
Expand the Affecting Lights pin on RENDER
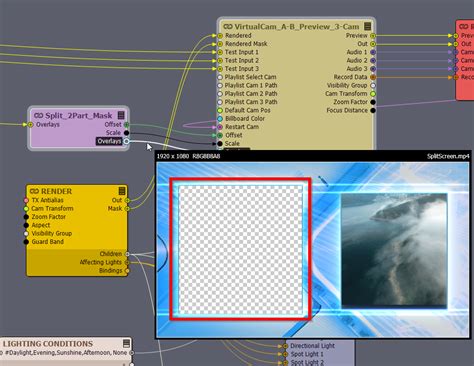[x=127, y=262]
